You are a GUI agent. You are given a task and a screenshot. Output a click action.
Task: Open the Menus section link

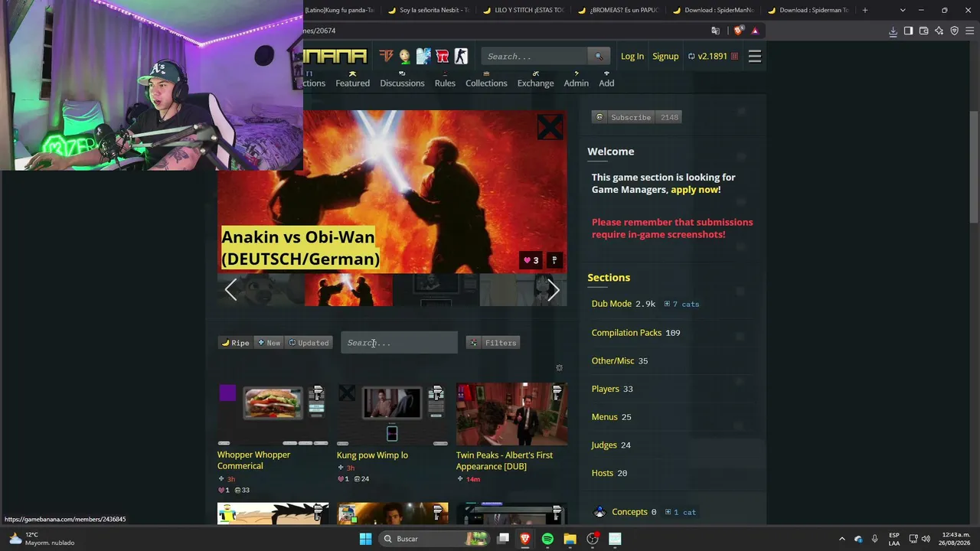point(604,417)
